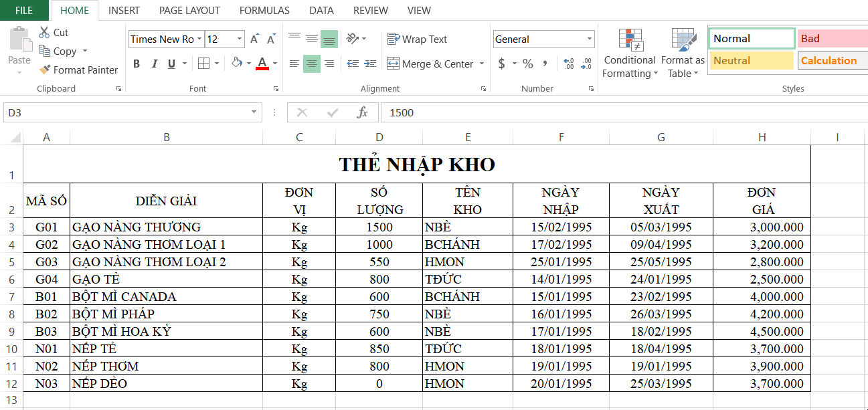The image size is (868, 410).
Task: Expand the General number format dropdown
Action: point(589,39)
